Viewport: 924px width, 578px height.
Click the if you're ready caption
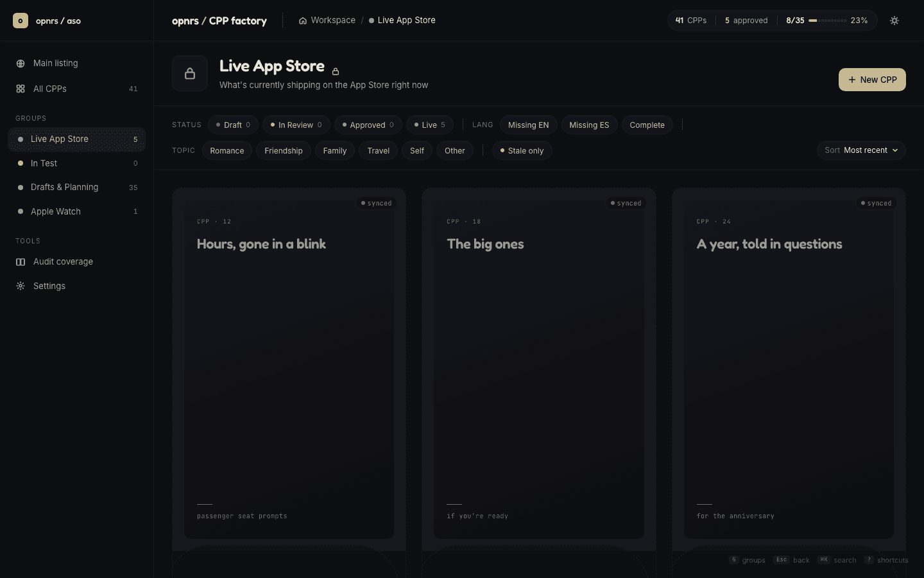[x=477, y=516]
